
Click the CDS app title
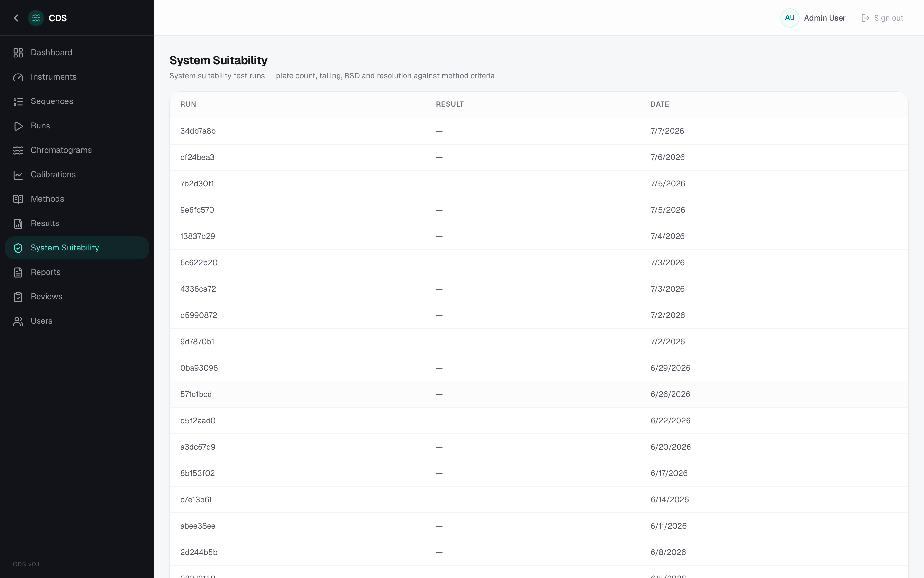(58, 18)
